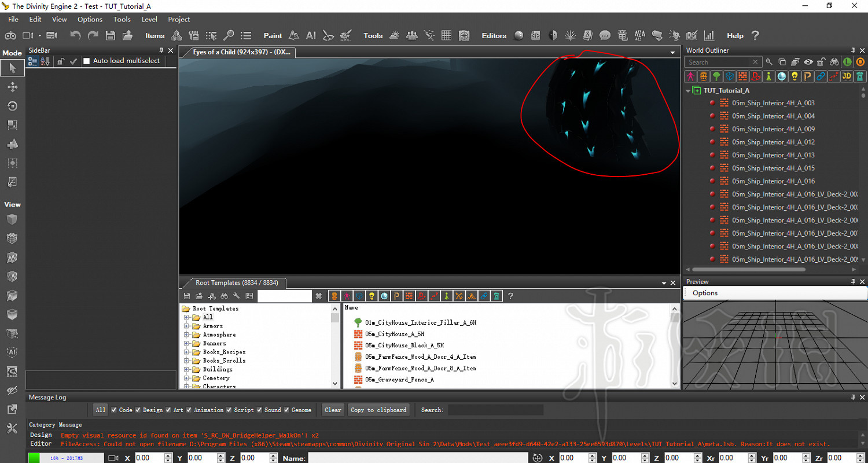Viewport: 868px width, 463px height.
Task: Click the binoculars icon in World Outliner
Action: pyautogui.click(x=834, y=62)
